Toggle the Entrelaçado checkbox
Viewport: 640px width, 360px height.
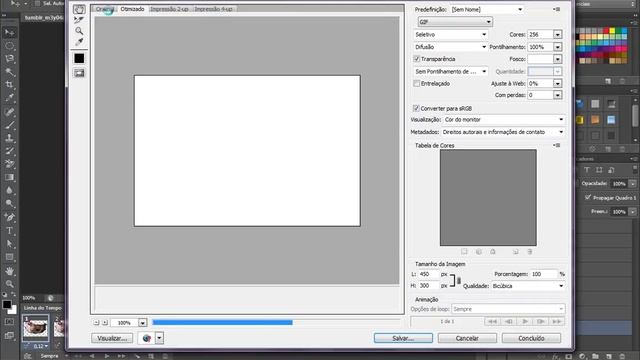[416, 83]
